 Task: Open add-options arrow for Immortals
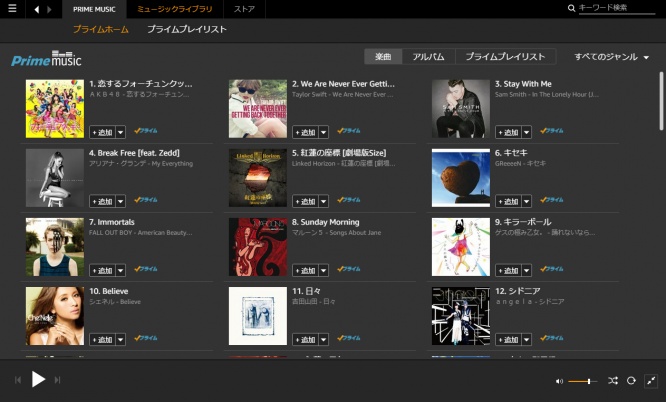tap(121, 270)
